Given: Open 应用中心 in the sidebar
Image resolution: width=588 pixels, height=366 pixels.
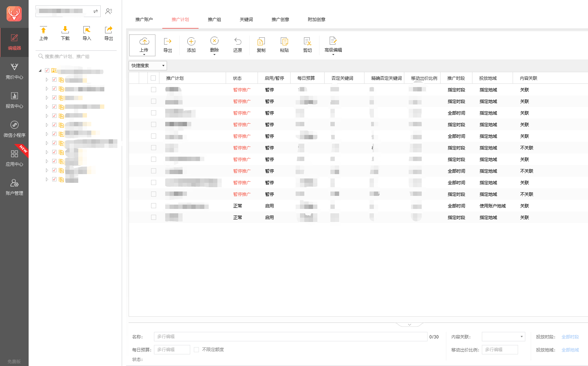Looking at the screenshot, I should point(14,159).
